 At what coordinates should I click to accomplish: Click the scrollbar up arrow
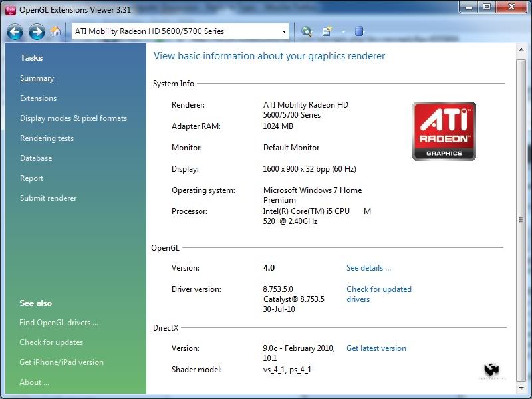click(521, 50)
